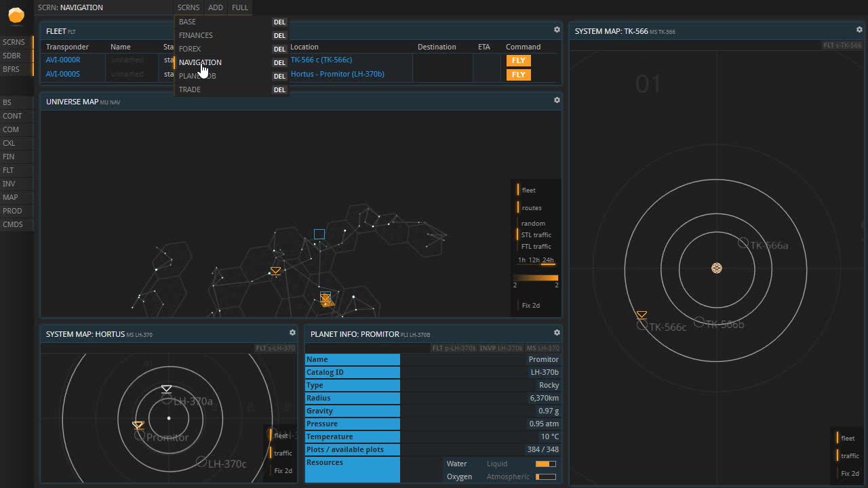This screenshot has height=488, width=868.
Task: Click INVP LH-370b button in Planet Info
Action: (501, 348)
